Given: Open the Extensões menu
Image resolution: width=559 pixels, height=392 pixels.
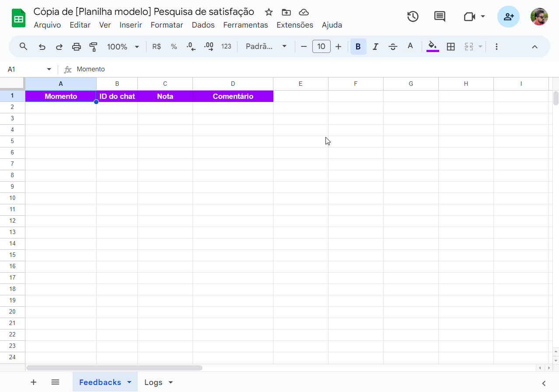Looking at the screenshot, I should click(295, 25).
